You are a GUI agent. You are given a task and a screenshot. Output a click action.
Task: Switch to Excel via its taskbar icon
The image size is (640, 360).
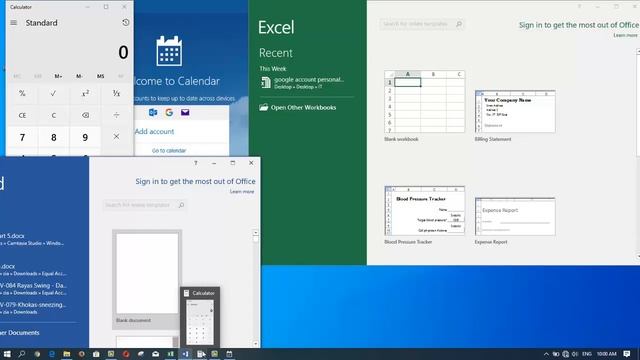(171, 354)
